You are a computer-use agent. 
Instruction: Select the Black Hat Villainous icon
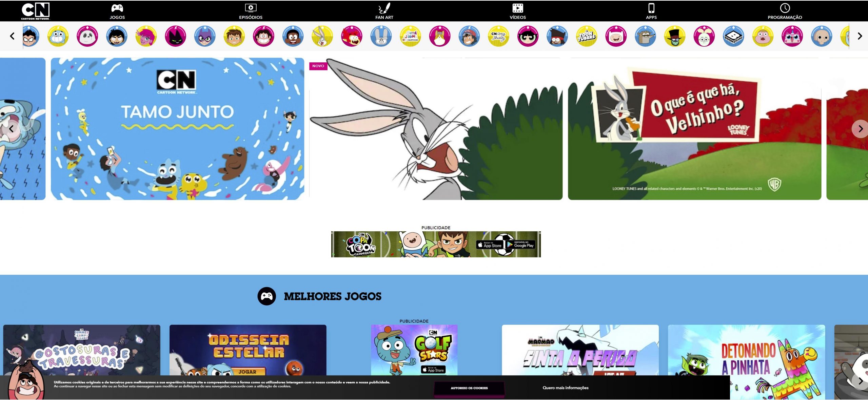675,36
